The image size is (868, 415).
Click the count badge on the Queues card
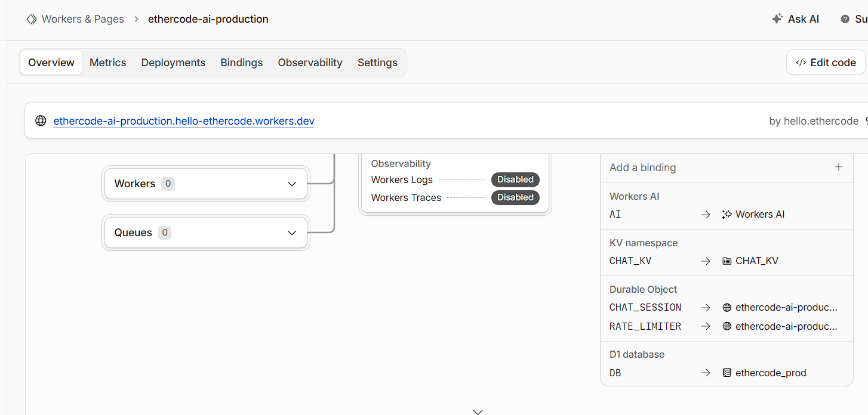(165, 233)
